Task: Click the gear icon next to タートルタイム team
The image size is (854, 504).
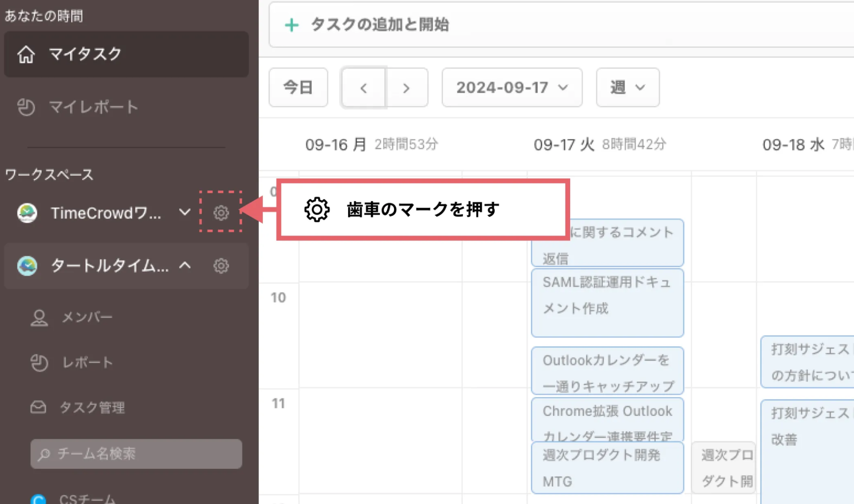Action: point(221,266)
